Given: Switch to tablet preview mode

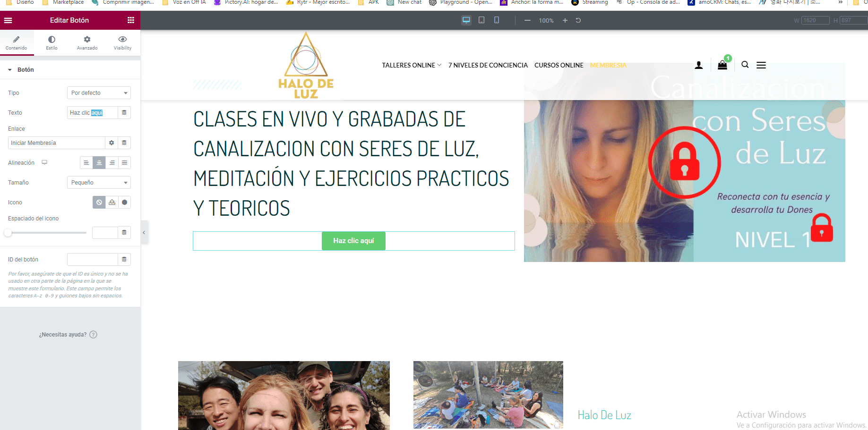Looking at the screenshot, I should pos(481,20).
